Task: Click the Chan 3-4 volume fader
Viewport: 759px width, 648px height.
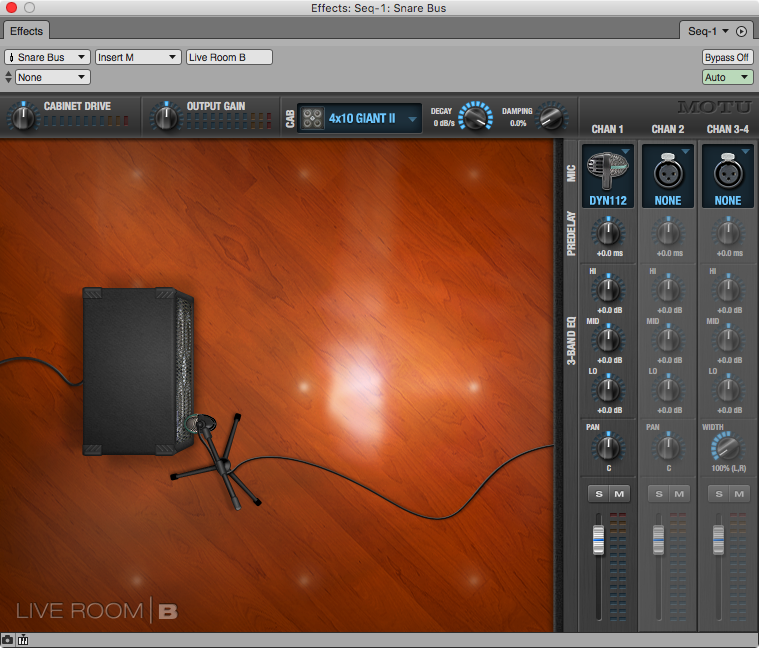Action: pos(718,540)
